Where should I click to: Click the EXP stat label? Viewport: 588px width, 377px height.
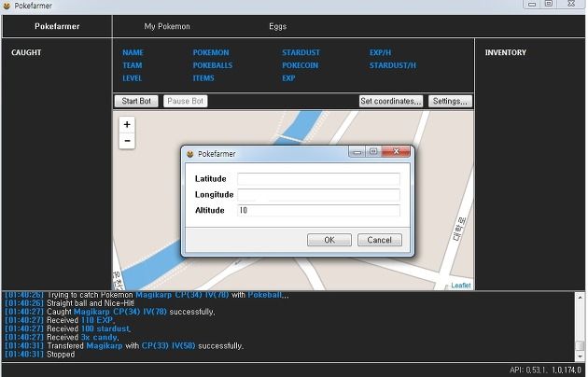coord(288,78)
